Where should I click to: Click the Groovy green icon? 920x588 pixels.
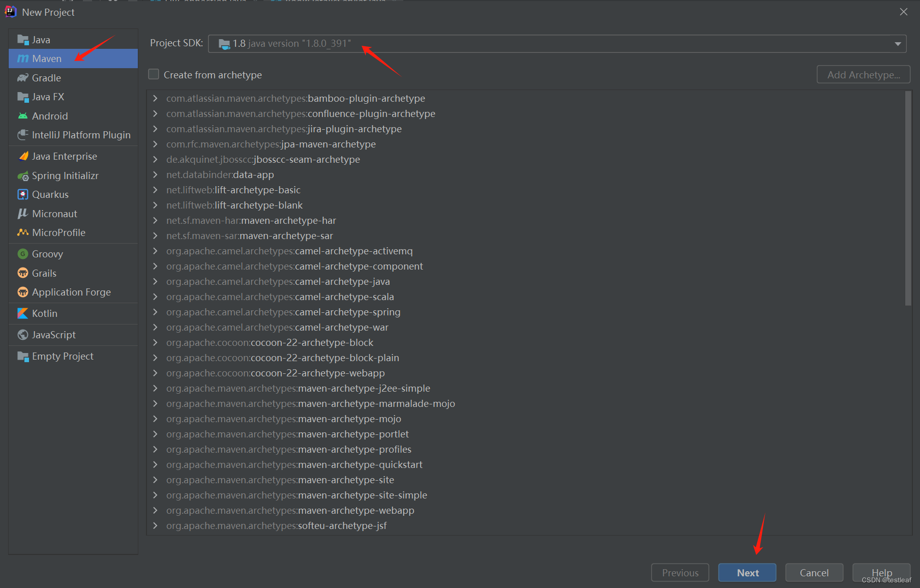click(23, 254)
